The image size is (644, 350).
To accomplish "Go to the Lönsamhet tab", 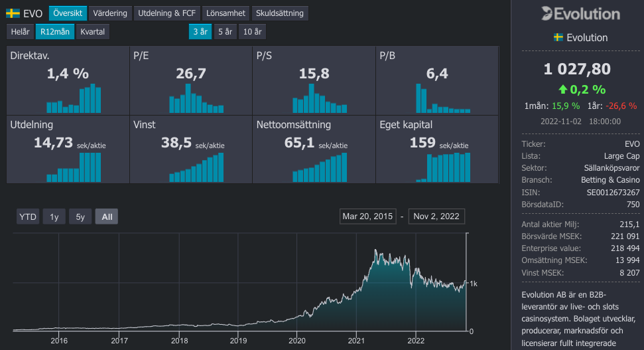I will tap(225, 13).
